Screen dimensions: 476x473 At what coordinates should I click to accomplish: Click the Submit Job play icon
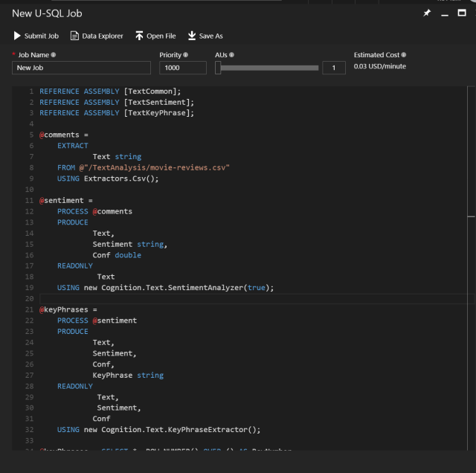(x=17, y=36)
